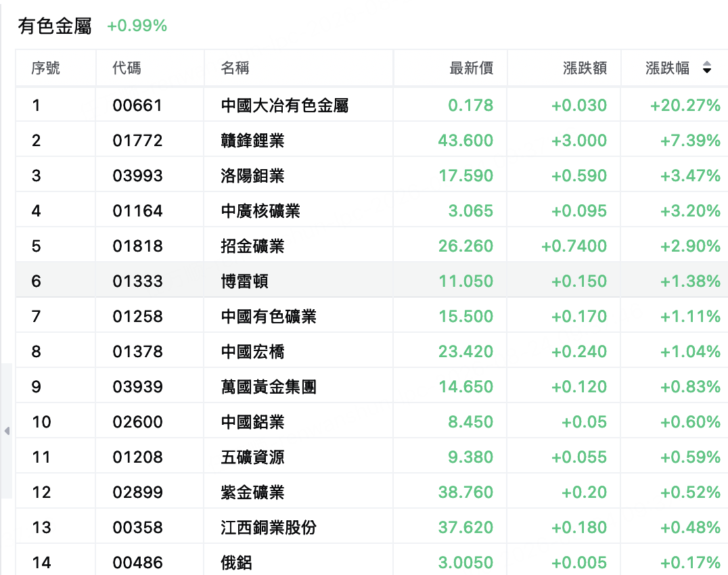Screen dimensions: 728x575
Task: Click stock code 02600
Action: [137, 422]
